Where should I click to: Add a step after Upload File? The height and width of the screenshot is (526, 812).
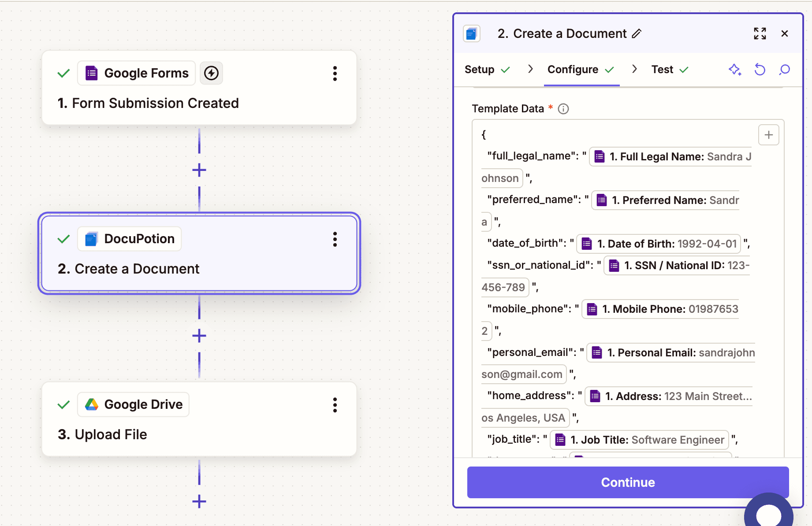199,501
